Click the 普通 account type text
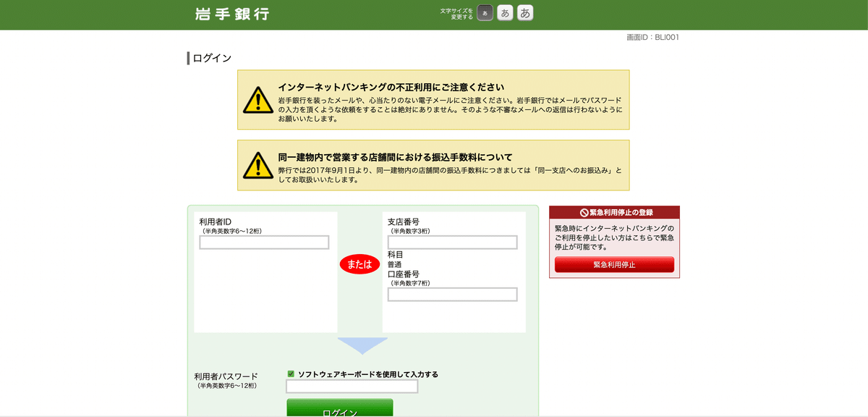This screenshot has height=417, width=868. tap(395, 265)
